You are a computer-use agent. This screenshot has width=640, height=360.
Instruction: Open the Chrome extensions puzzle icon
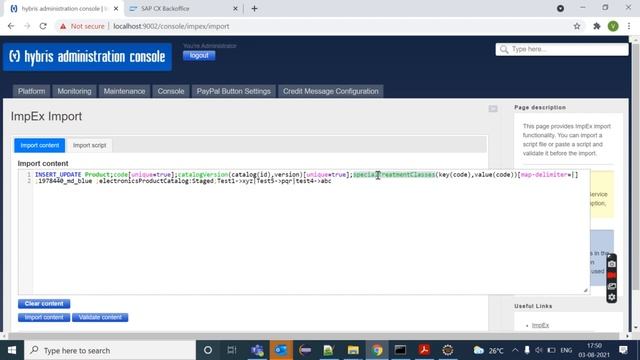pyautogui.click(x=597, y=26)
